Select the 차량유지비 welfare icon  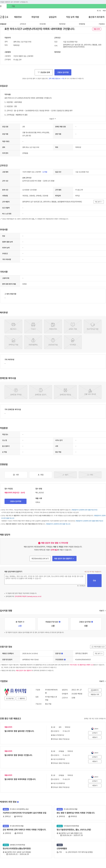click(x=53, y=326)
